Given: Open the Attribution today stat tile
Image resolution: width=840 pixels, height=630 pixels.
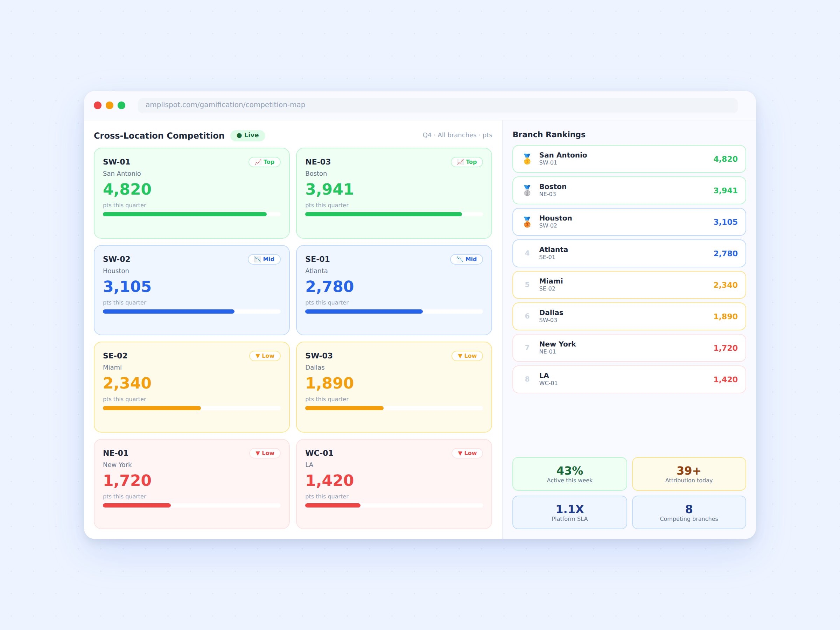Looking at the screenshot, I should click(x=688, y=474).
